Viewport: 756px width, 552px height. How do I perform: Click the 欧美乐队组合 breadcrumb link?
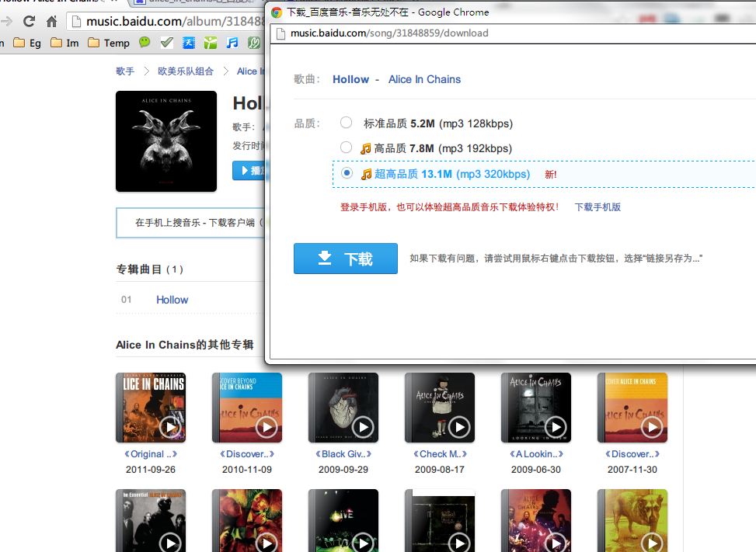(186, 71)
